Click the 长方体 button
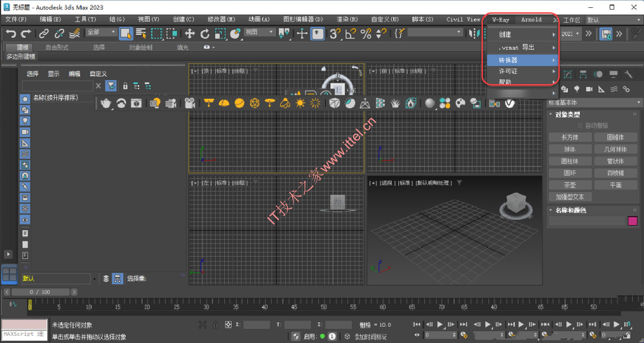The image size is (644, 343). pyautogui.click(x=571, y=137)
